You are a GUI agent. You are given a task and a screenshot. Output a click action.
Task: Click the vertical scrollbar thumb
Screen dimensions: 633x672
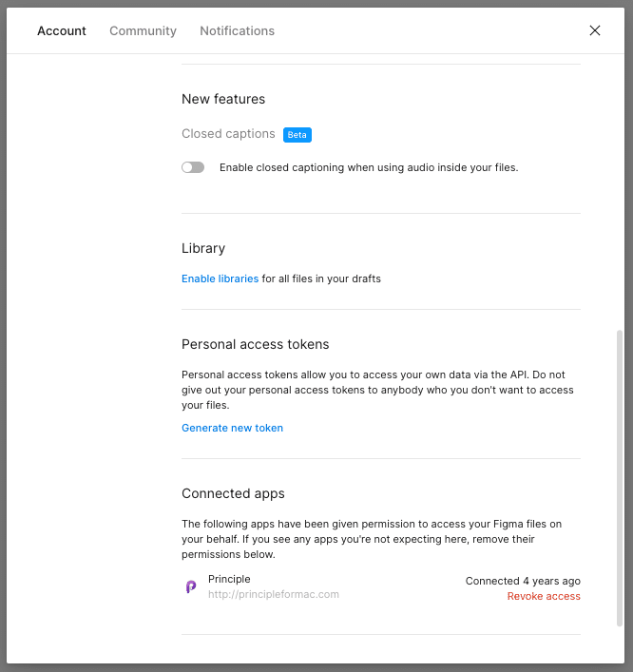[x=620, y=478]
